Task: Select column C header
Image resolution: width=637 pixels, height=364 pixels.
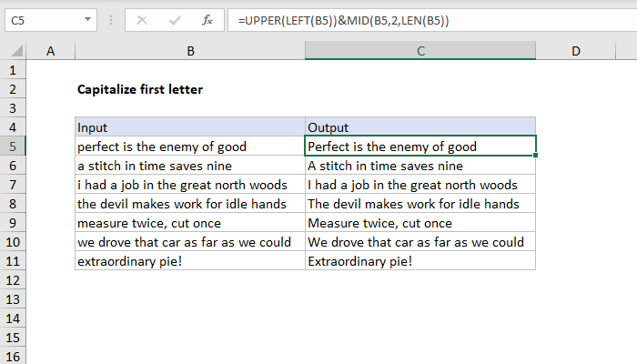Action: click(x=420, y=52)
